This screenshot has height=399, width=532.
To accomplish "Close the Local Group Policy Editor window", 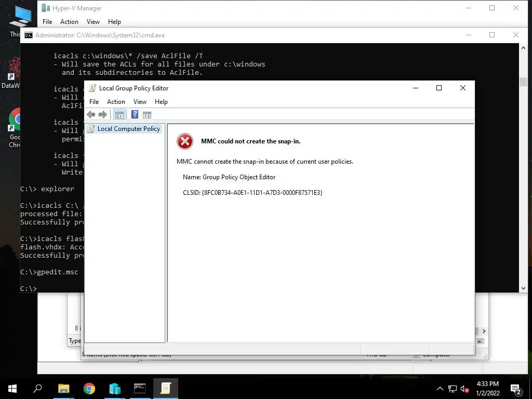I will coord(462,88).
